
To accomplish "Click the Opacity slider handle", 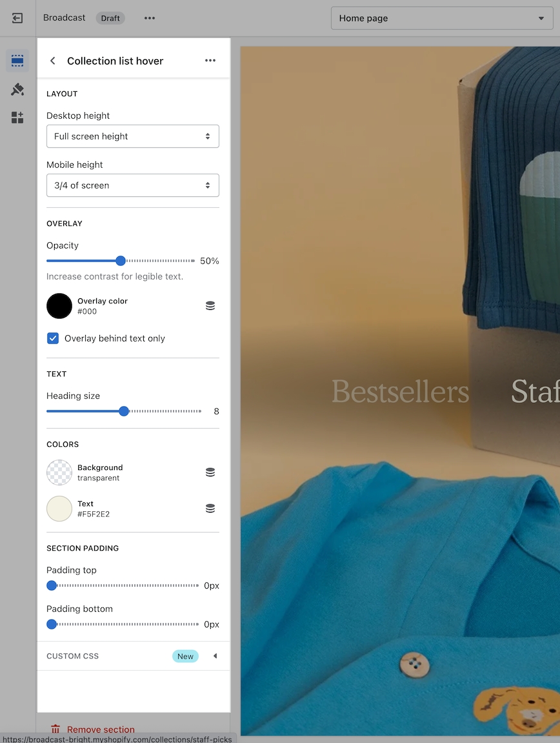I will (x=121, y=261).
